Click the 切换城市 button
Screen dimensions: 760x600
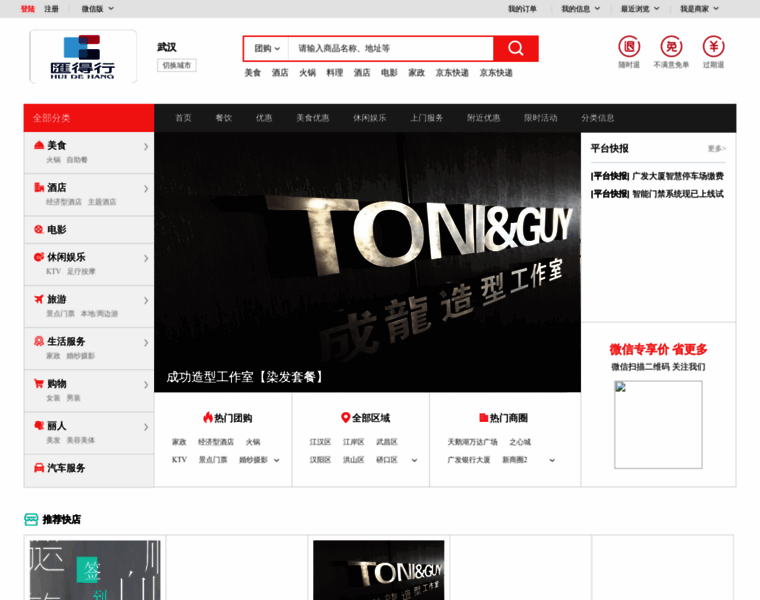(176, 65)
